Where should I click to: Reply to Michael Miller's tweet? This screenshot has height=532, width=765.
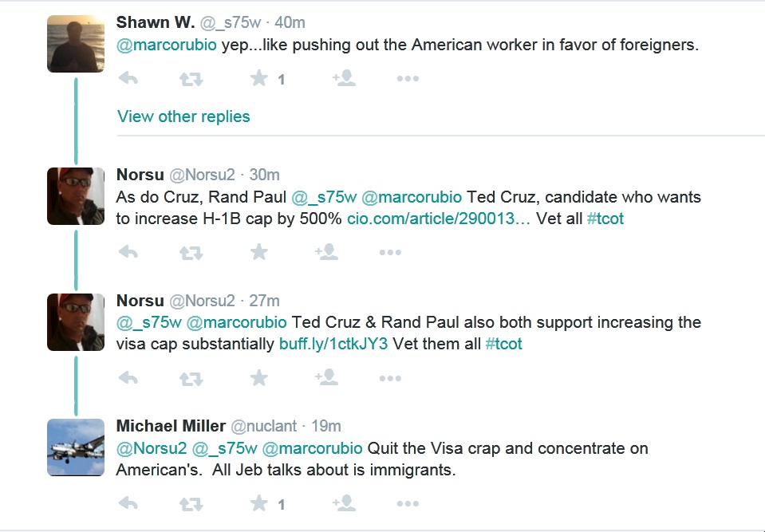click(128, 503)
